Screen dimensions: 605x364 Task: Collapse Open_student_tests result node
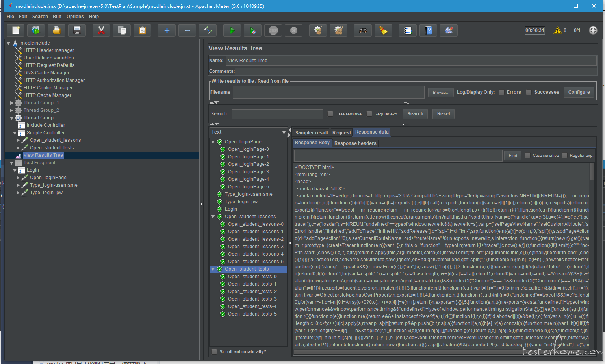[x=213, y=269]
